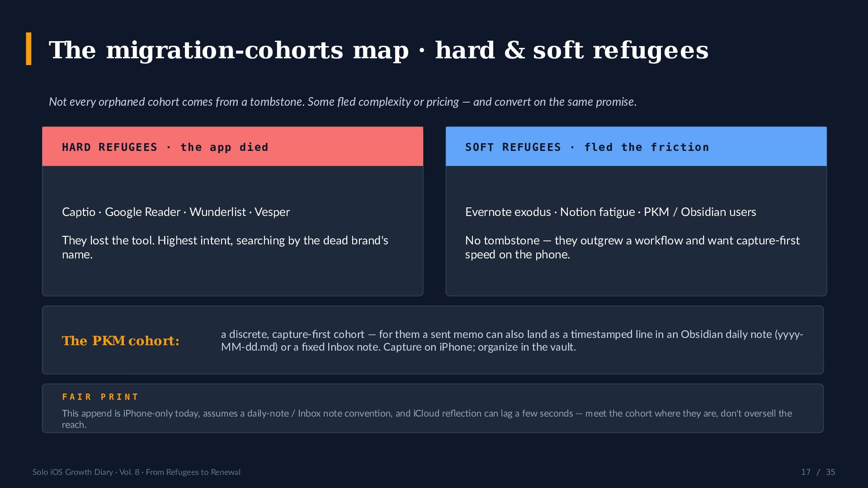
Task: Click the italic subtitle about orphaned cohorts
Action: click(343, 102)
